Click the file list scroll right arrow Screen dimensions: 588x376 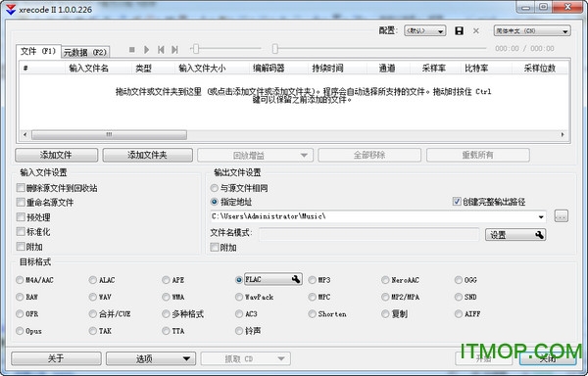coord(563,134)
